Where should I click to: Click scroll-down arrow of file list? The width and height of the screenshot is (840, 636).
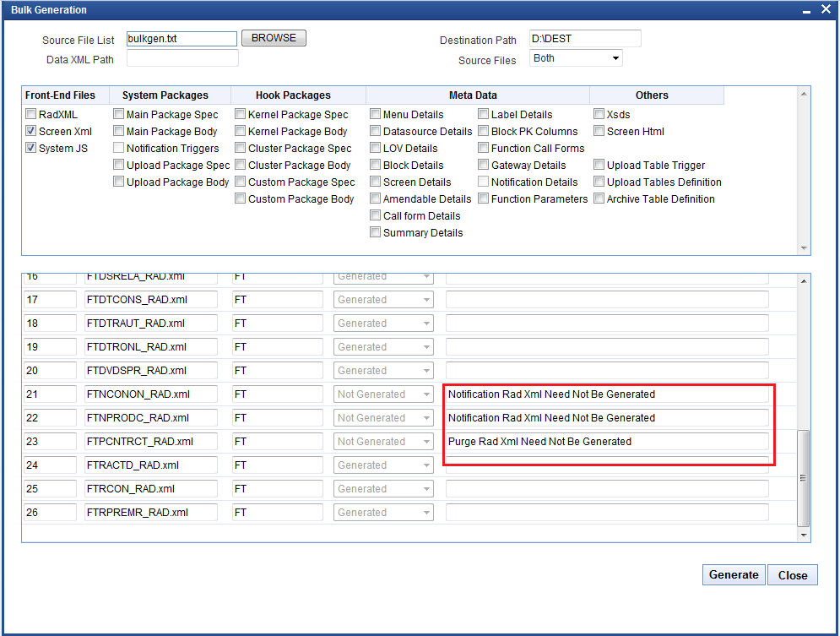click(804, 535)
